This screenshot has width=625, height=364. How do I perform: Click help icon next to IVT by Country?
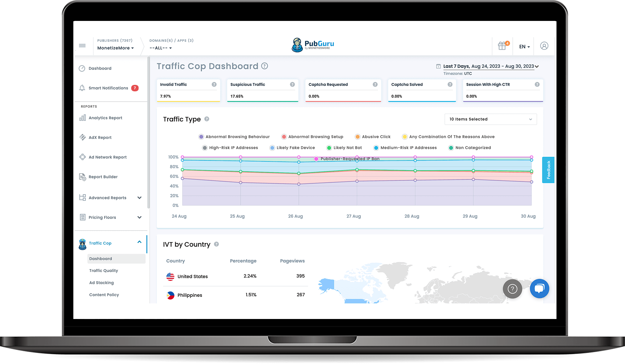coord(216,244)
